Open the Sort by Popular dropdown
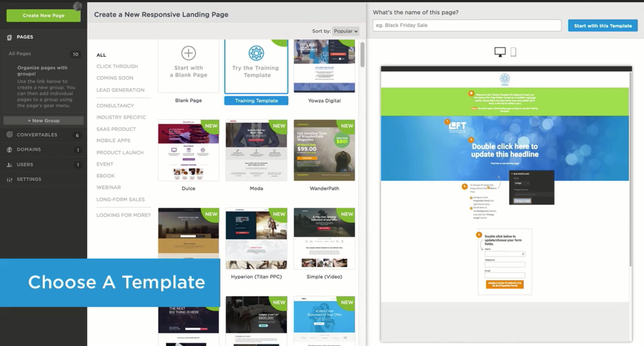Image resolution: width=644 pixels, height=346 pixels. coord(345,31)
